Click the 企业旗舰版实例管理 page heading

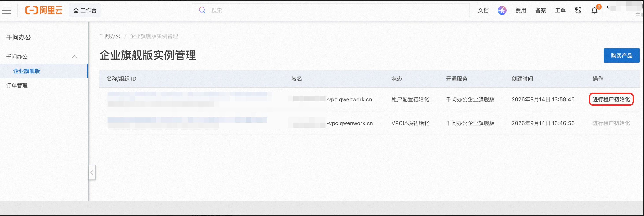click(x=148, y=55)
